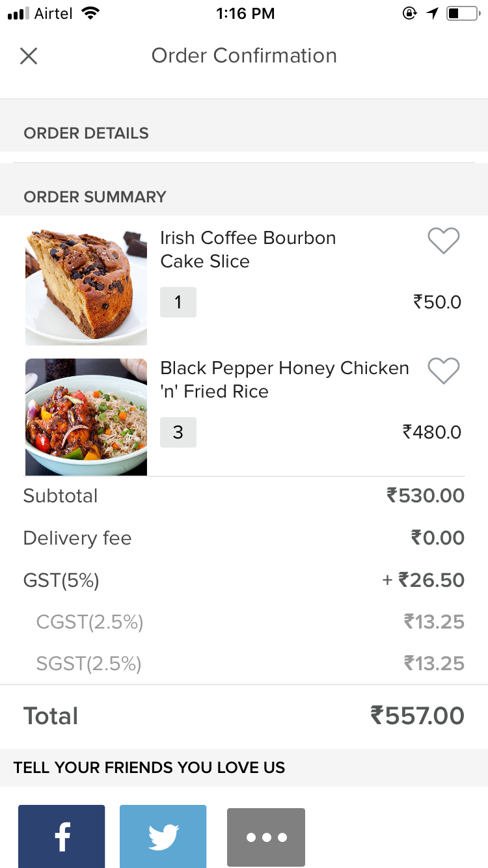Favorite the Irish Coffee Bourbon Cake Slice
The width and height of the screenshot is (488, 868).
click(x=444, y=241)
